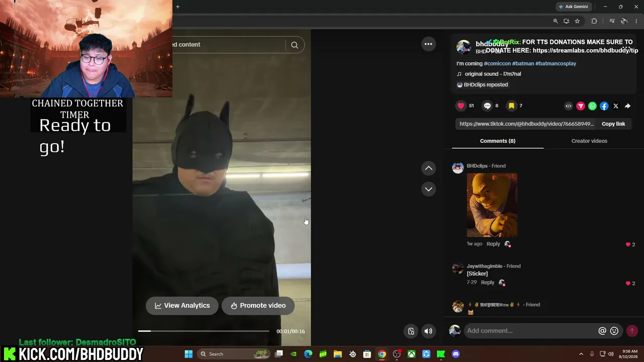Open Jaywithagimble profile from comment username
Viewport: 644px width, 362px height.
(485, 266)
